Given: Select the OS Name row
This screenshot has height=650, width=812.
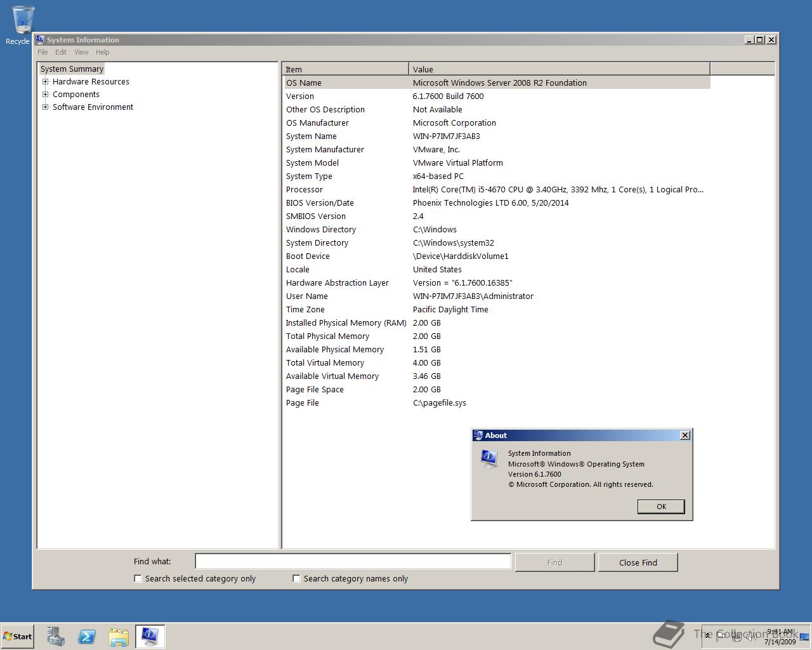Looking at the screenshot, I should [x=497, y=83].
